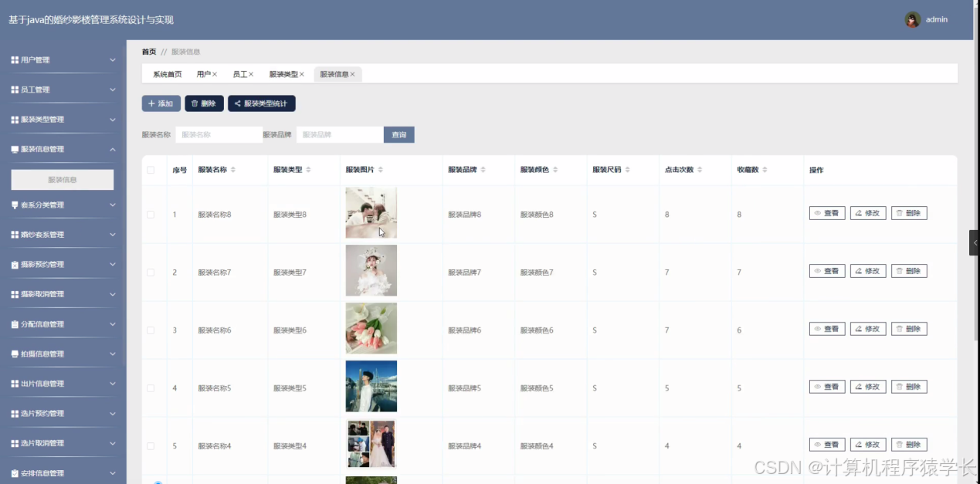Click the 服装颜色5 cell text
980x484 pixels.
(x=537, y=388)
